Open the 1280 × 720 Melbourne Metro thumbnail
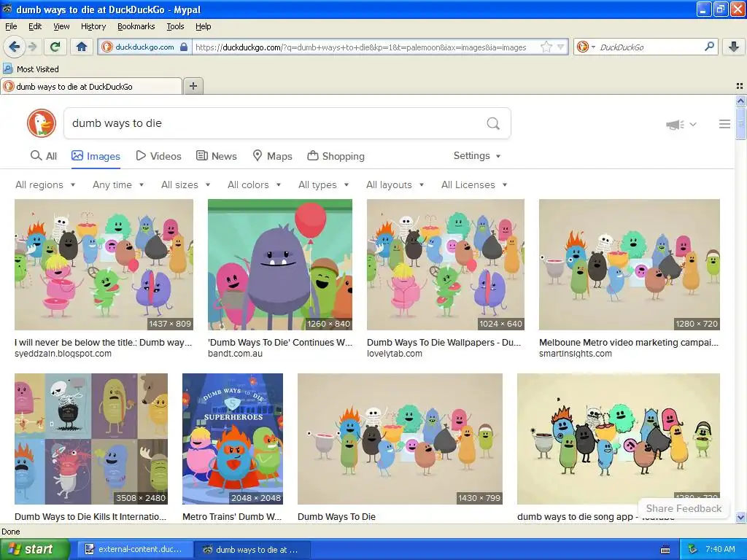 630,265
